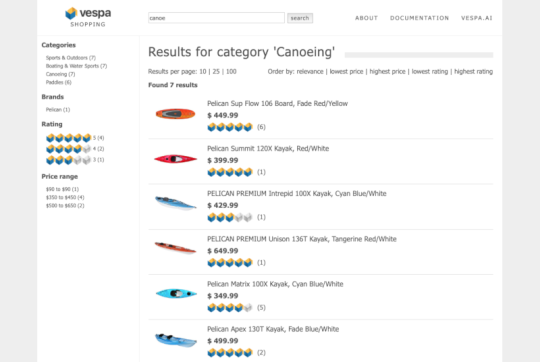The height and width of the screenshot is (362, 540).
Task: Click the search button
Action: point(300,18)
